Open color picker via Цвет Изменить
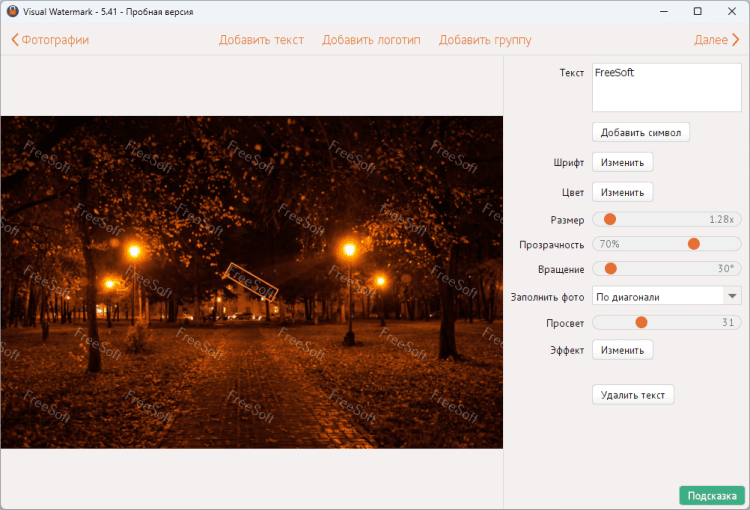Screen dimensions: 750x510 pyautogui.click(x=622, y=192)
